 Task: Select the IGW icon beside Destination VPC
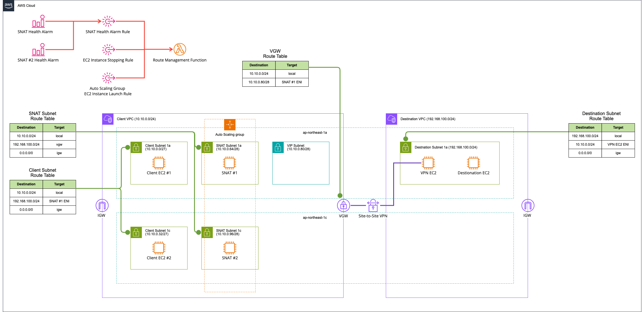coord(528,205)
